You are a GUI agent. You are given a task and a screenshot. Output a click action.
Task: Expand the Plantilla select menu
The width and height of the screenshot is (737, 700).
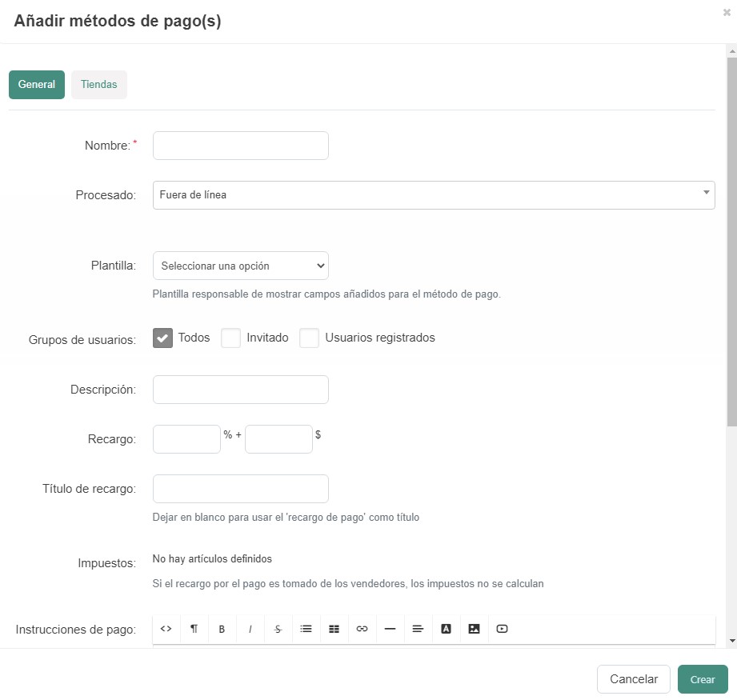pos(240,266)
